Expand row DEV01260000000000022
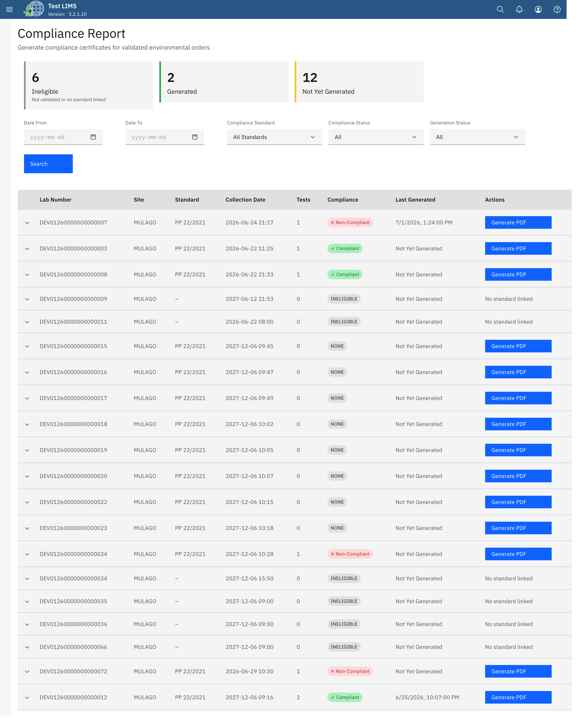 (x=27, y=502)
